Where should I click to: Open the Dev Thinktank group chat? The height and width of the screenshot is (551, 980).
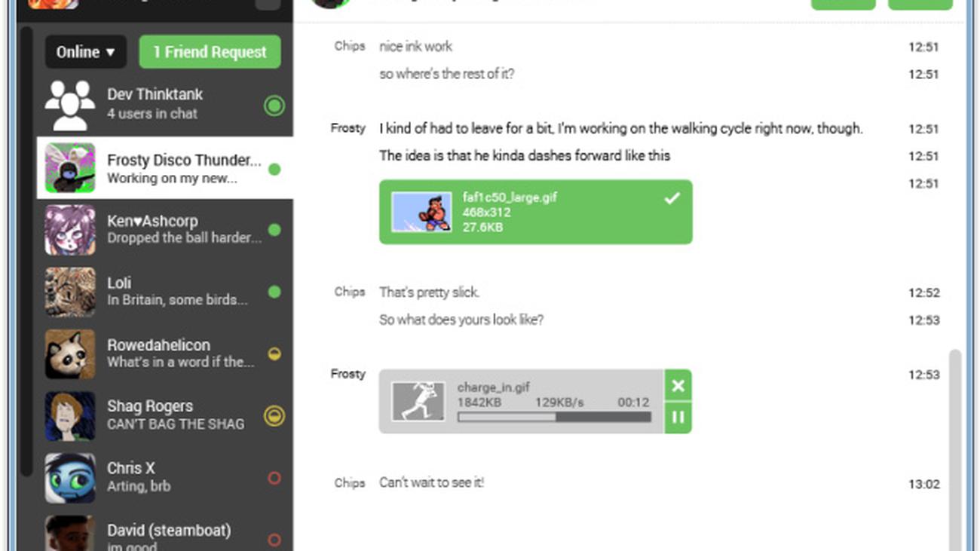pos(155,103)
